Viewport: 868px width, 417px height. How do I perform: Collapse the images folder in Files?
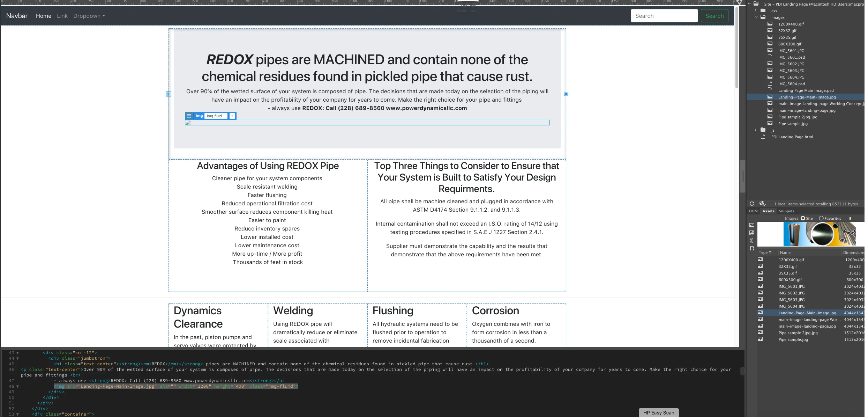pos(756,17)
